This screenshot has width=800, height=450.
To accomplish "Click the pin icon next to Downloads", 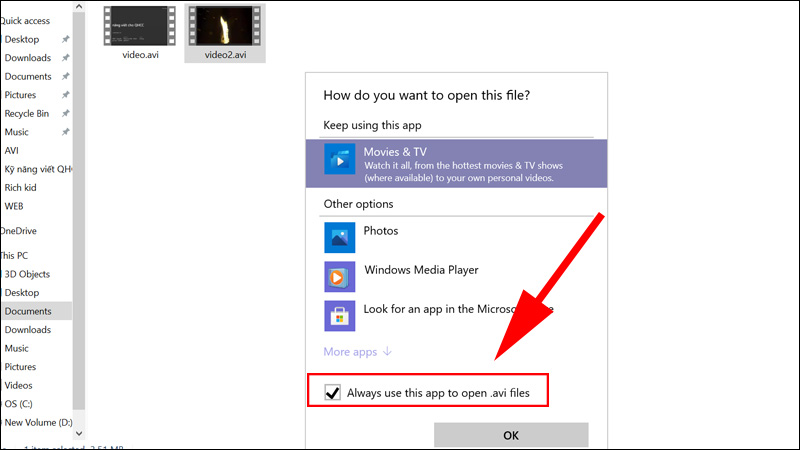I will [x=65, y=58].
